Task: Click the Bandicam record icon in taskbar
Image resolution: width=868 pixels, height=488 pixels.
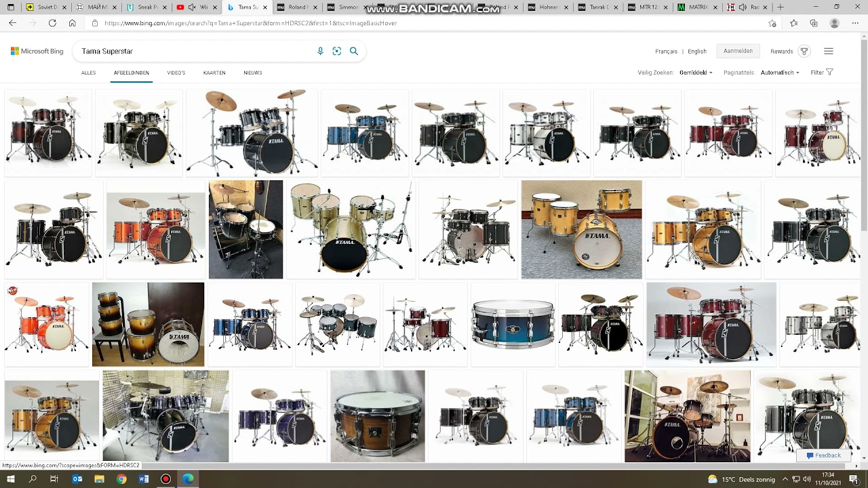Action: coord(165,479)
